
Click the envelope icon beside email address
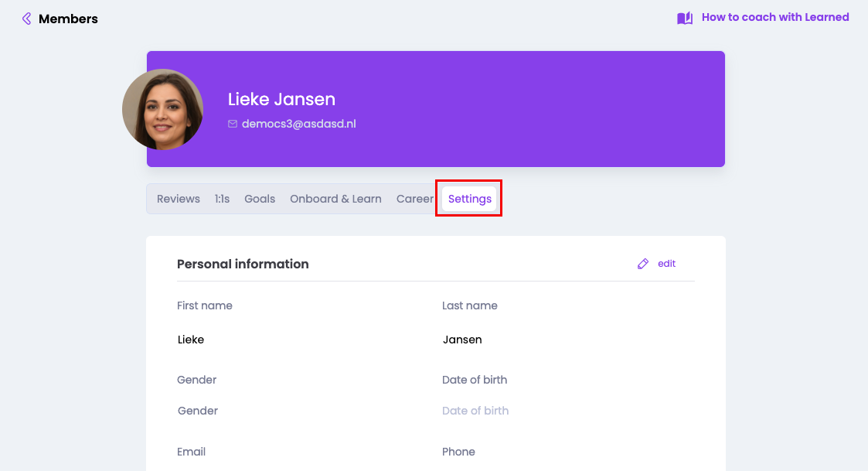[x=233, y=124]
